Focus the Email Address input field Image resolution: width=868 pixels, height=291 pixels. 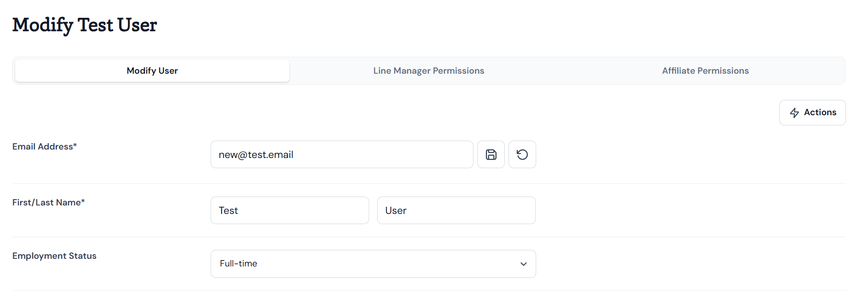pos(342,155)
